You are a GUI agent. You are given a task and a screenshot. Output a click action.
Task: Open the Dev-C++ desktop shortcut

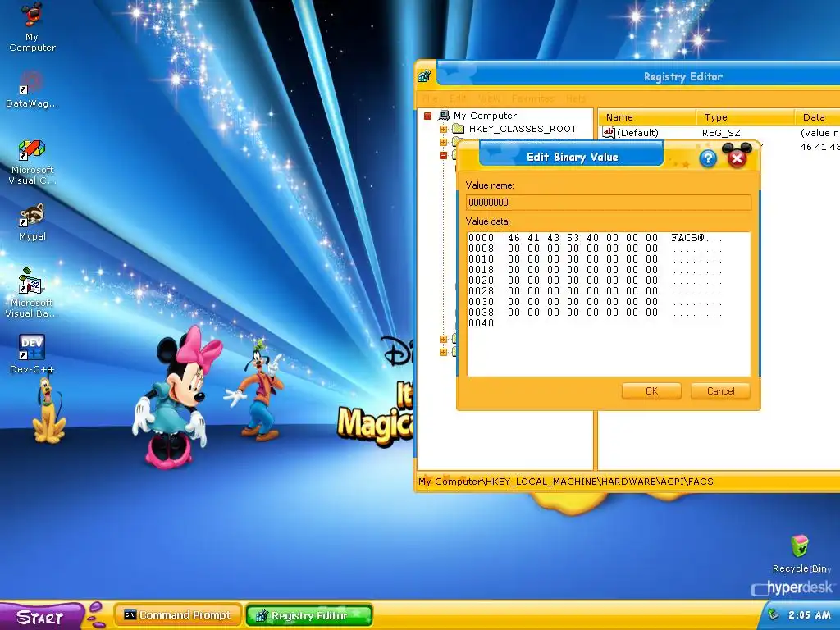[x=32, y=354]
